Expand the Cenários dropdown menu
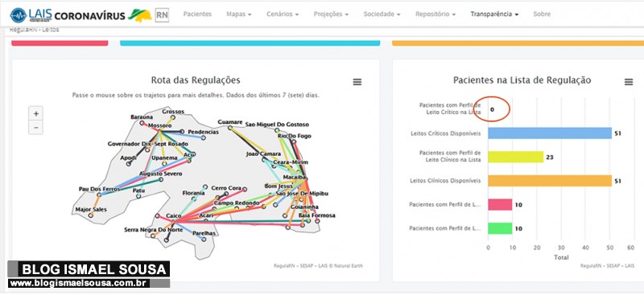 (x=283, y=14)
